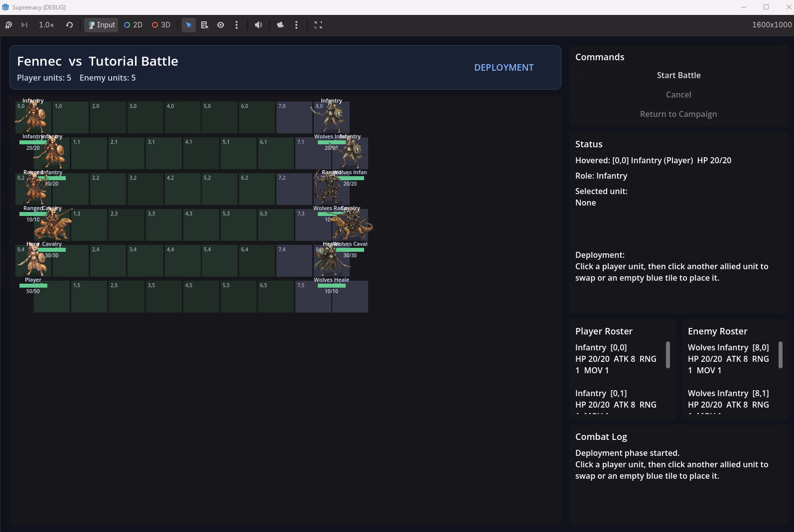Viewport: 794px width, 532px height.
Task: Open selection options three-dot menu
Action: (x=237, y=25)
